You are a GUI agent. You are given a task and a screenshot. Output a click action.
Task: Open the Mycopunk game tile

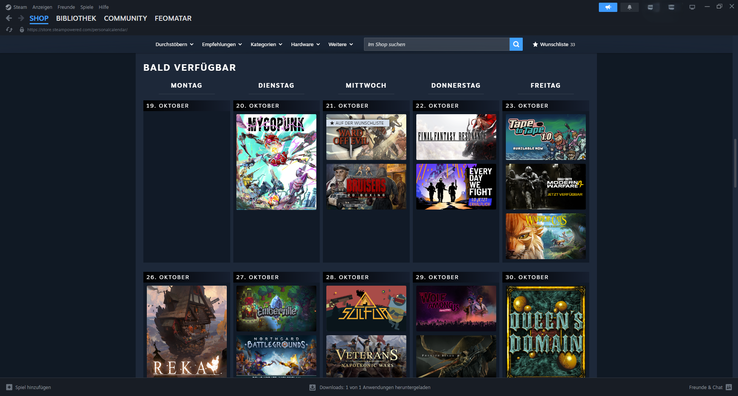pos(276,162)
